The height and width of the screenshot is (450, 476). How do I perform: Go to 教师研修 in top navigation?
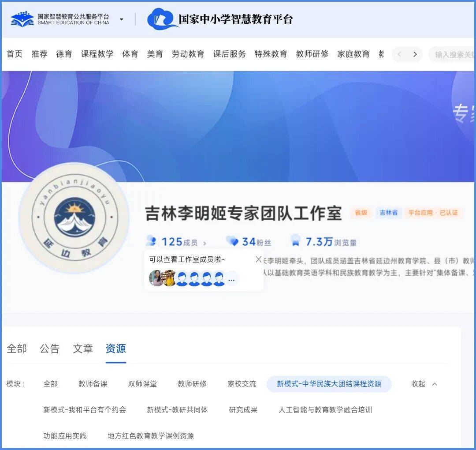point(312,54)
